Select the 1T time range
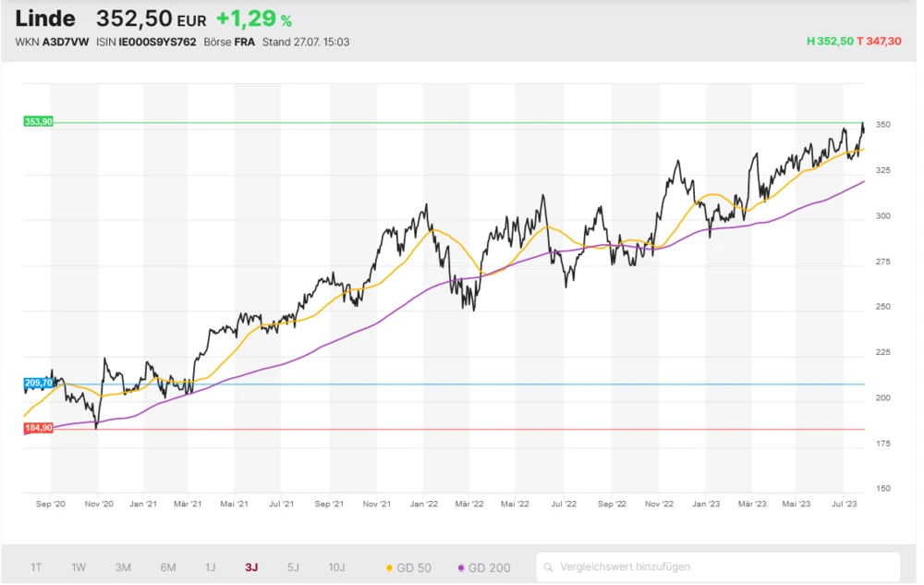The width and height of the screenshot is (924, 585). pyautogui.click(x=36, y=567)
